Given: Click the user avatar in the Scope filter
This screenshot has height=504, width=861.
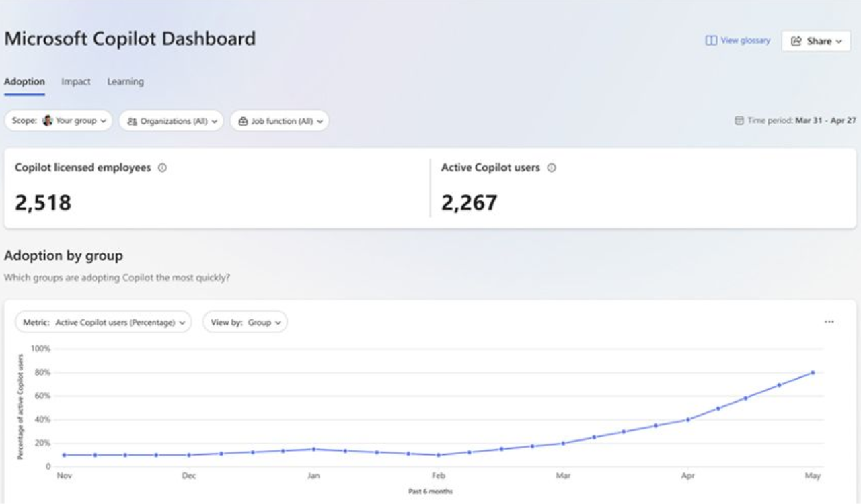Looking at the screenshot, I should coord(48,121).
